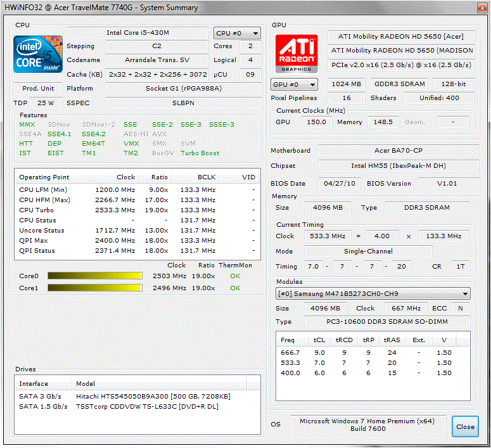Click the TDP value 25 W
The image size is (491, 448).
click(x=46, y=103)
